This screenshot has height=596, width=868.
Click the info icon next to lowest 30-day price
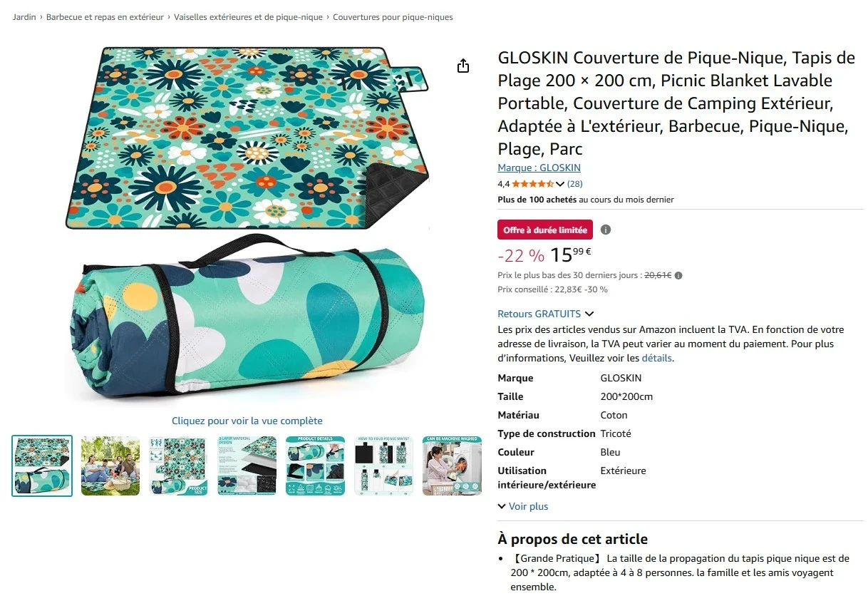tap(678, 275)
